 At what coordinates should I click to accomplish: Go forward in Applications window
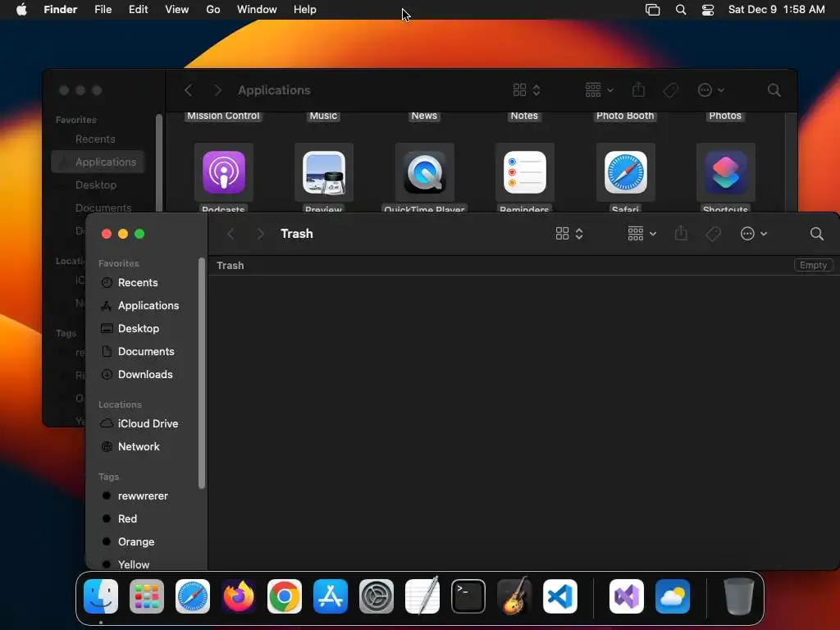coord(217,90)
